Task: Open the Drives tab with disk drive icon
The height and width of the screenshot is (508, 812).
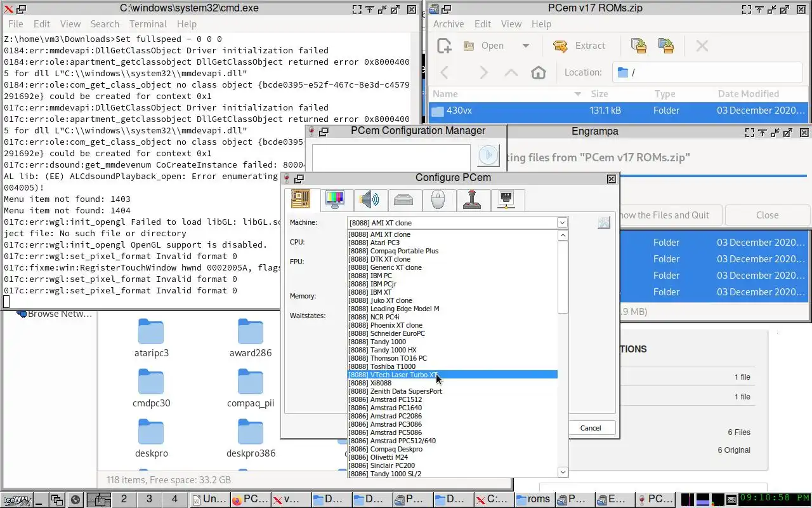Action: point(403,200)
